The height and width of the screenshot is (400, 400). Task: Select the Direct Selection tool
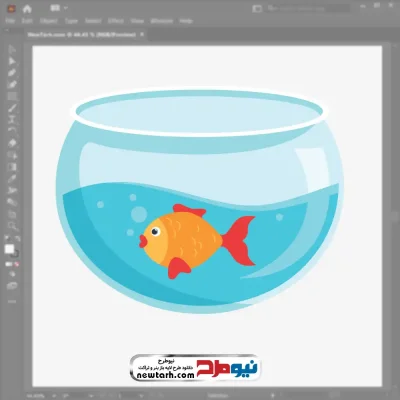click(12, 61)
